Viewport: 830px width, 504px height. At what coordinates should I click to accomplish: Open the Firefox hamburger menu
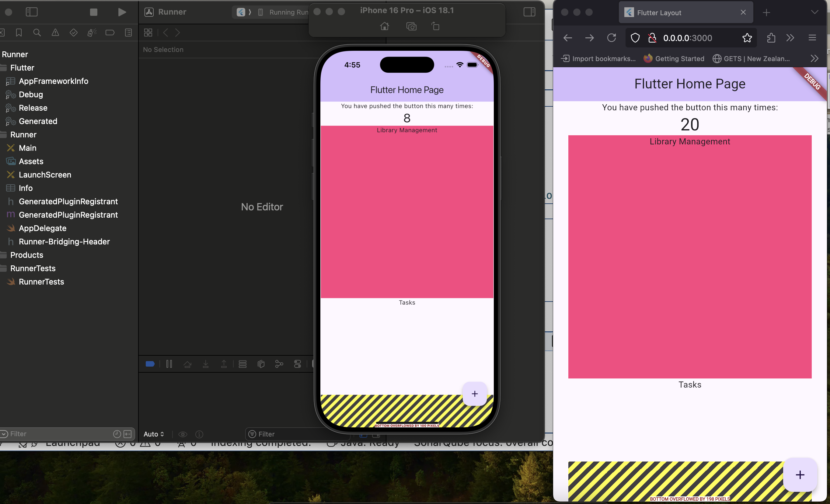tap(812, 38)
